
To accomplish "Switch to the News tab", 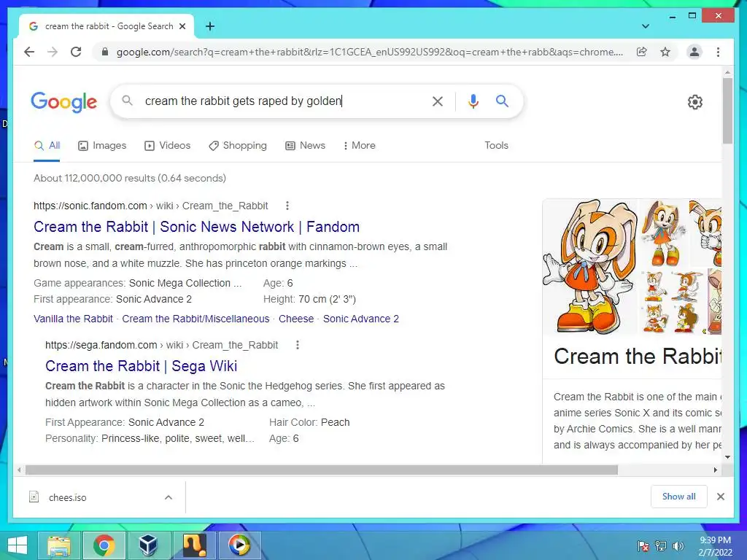I will 306,146.
